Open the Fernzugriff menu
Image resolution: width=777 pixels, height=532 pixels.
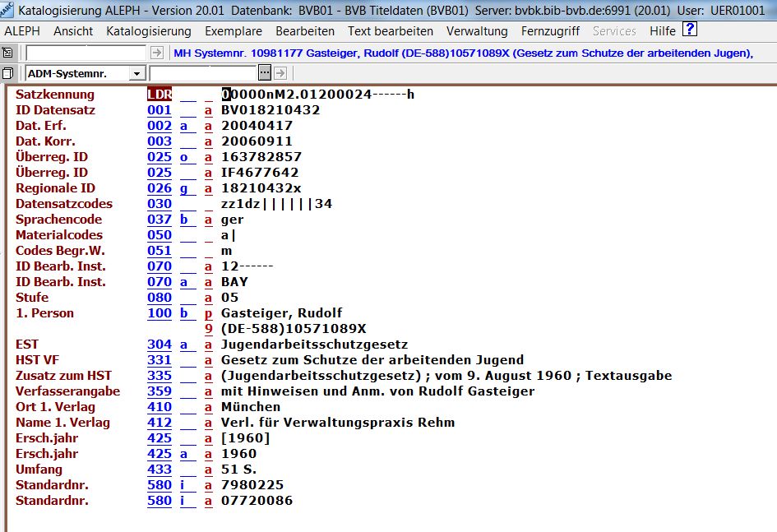coord(550,31)
